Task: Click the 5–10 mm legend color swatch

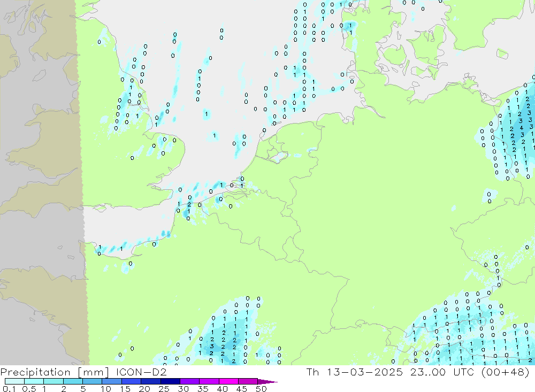Action: point(92,381)
